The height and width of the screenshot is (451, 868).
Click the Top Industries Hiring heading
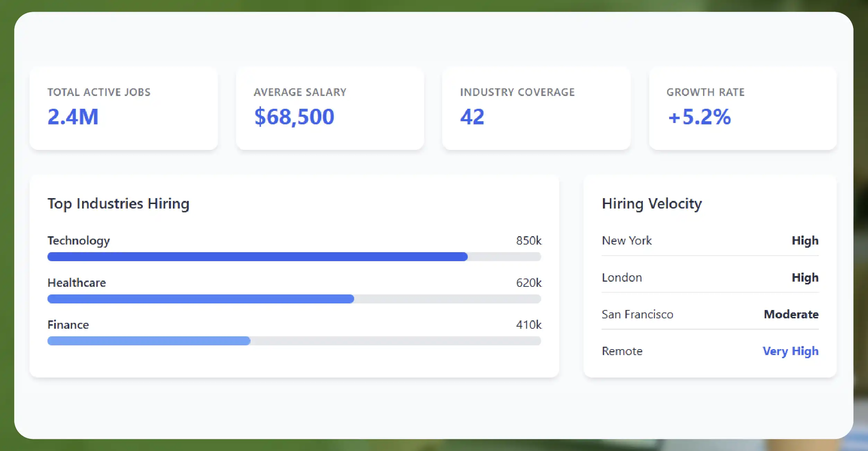click(x=119, y=204)
